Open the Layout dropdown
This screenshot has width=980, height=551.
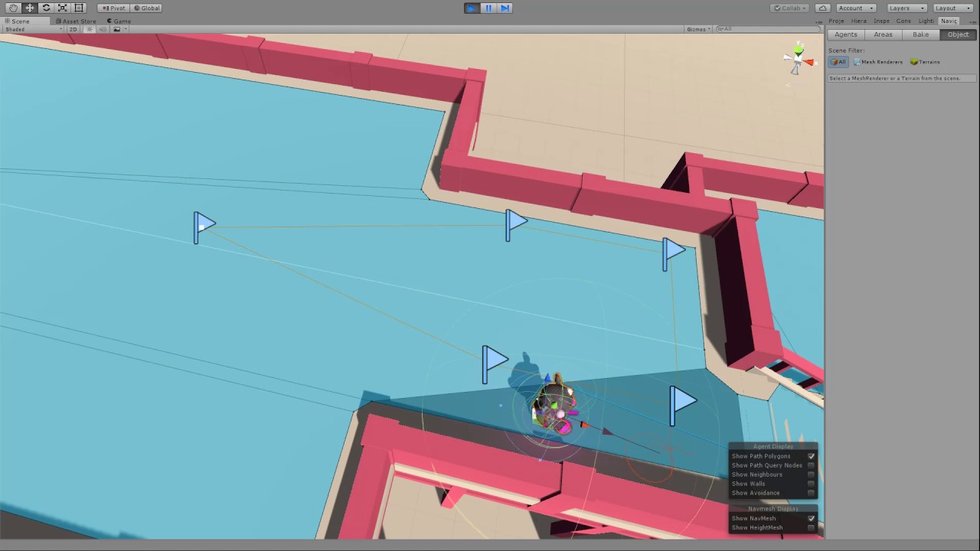[952, 8]
